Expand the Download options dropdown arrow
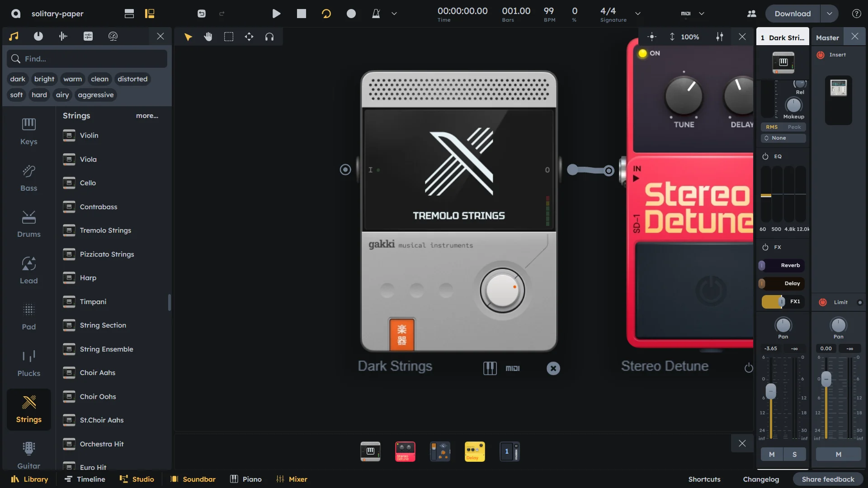The height and width of the screenshot is (488, 868). [830, 14]
